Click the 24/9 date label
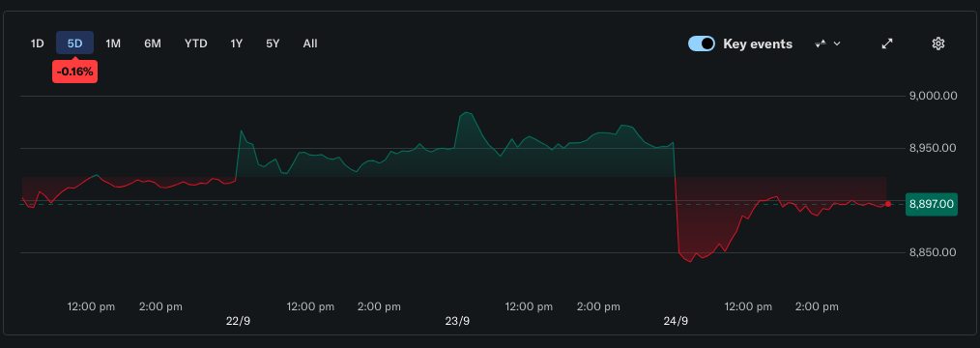 tap(676, 321)
